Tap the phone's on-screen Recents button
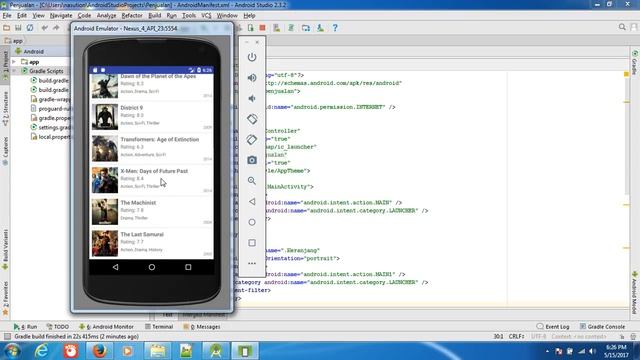Image resolution: width=640 pixels, height=360 pixels. click(x=188, y=267)
